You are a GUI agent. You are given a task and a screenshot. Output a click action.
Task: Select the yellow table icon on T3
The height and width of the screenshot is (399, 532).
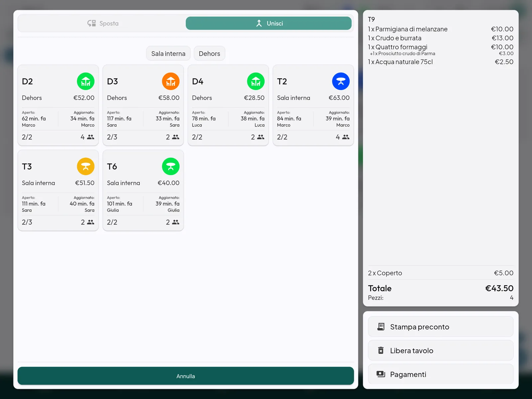point(85,166)
